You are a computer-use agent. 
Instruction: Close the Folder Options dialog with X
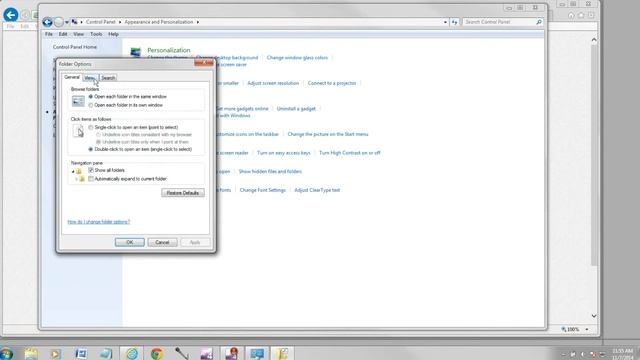tap(204, 63)
